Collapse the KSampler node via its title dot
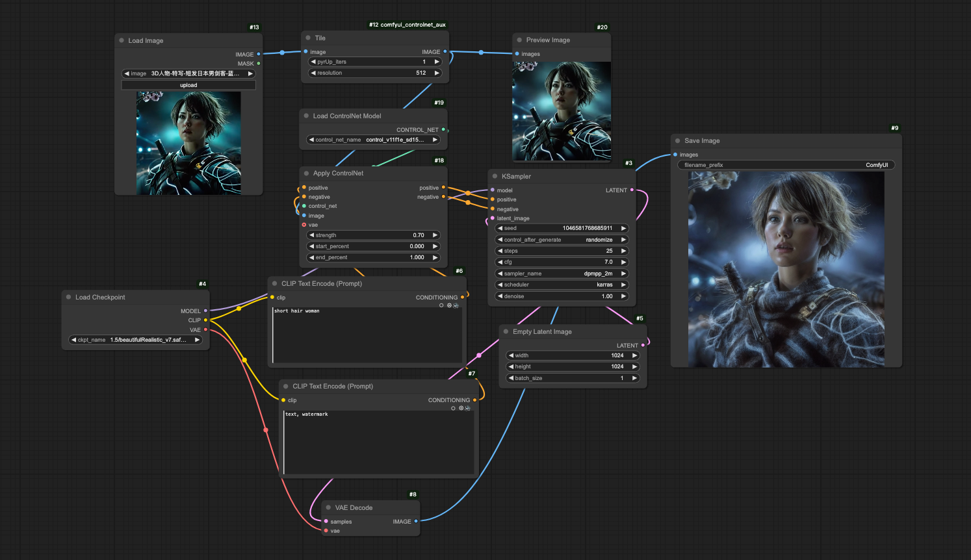 pyautogui.click(x=495, y=176)
